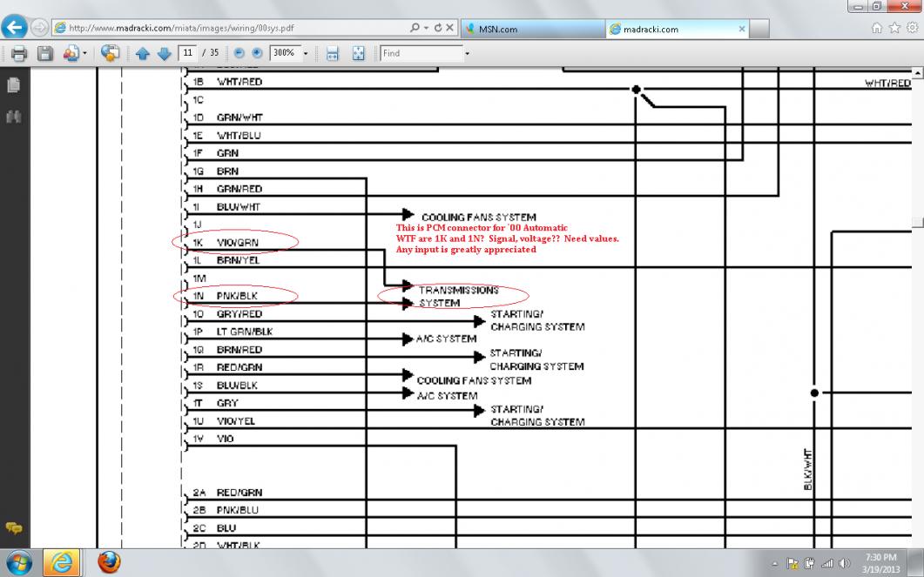The width and height of the screenshot is (924, 577).
Task: Click the Firefox taskbar icon
Action: [x=109, y=563]
